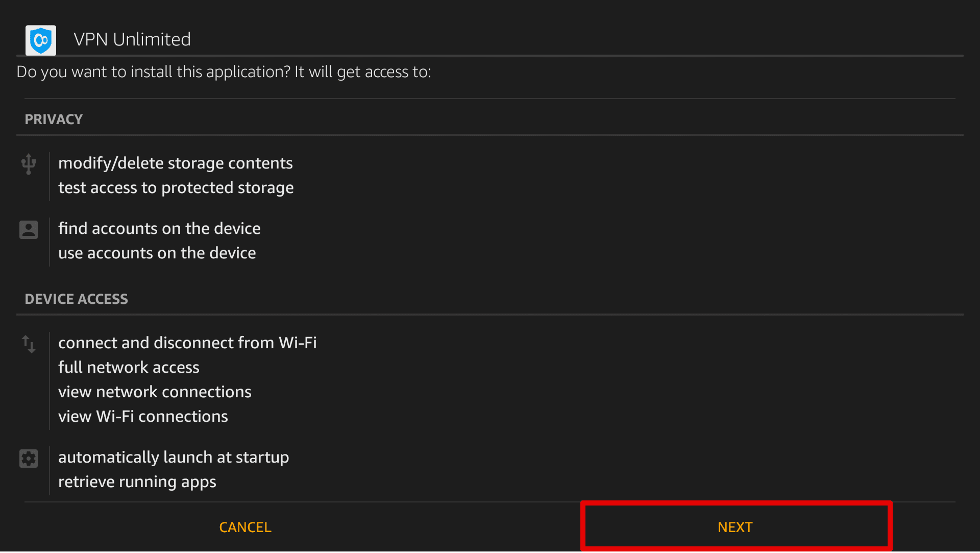Select the DEVICE ACCESS section header
980x553 pixels.
(76, 299)
